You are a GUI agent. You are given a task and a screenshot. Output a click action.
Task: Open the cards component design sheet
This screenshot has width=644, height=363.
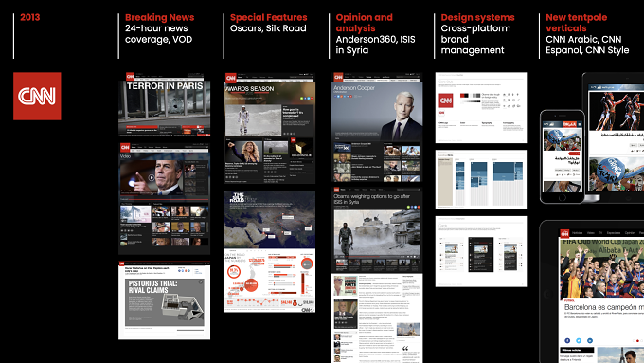(x=481, y=251)
